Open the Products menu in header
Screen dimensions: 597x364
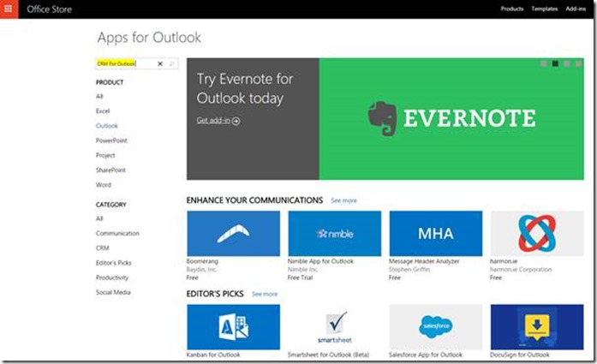click(x=512, y=9)
